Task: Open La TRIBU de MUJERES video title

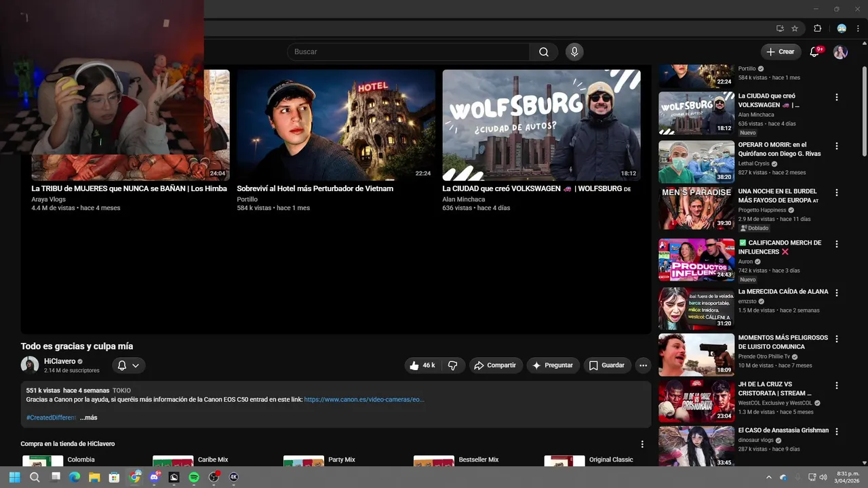Action: (129, 188)
